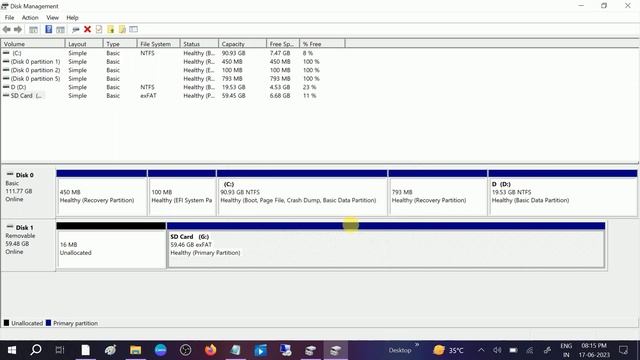Select the SD Card (G:) exFAT partition block
Screen dimensions: 640x360
pyautogui.click(x=386, y=245)
